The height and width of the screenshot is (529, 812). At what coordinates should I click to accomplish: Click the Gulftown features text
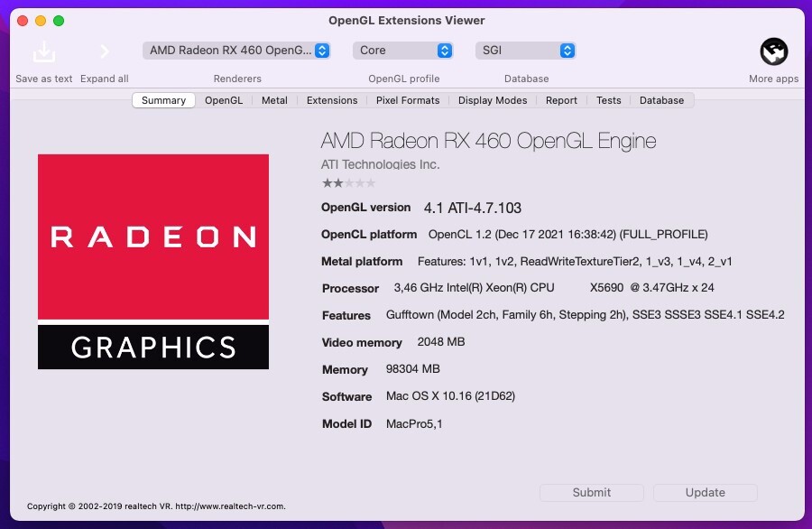point(586,314)
